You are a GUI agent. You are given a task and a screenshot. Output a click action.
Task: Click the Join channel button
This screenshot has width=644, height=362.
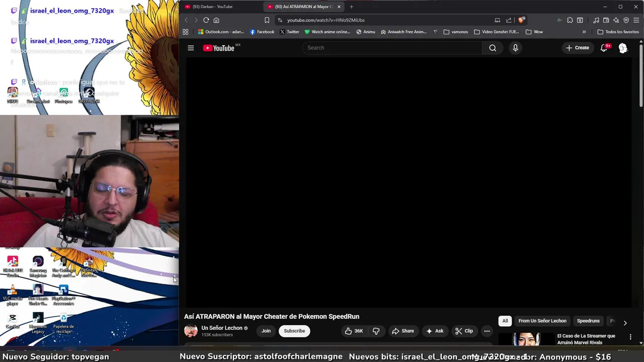266,331
